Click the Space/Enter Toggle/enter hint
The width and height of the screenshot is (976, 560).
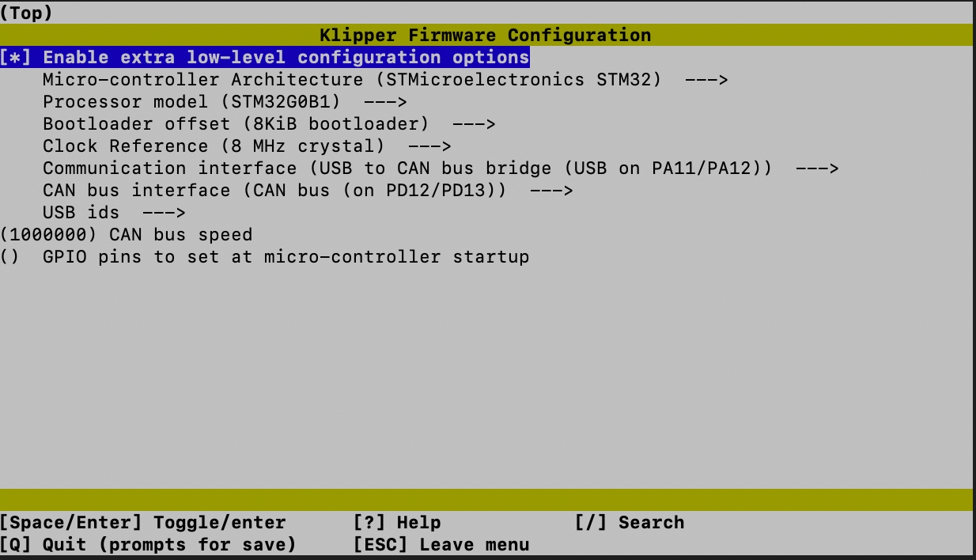[x=142, y=523]
